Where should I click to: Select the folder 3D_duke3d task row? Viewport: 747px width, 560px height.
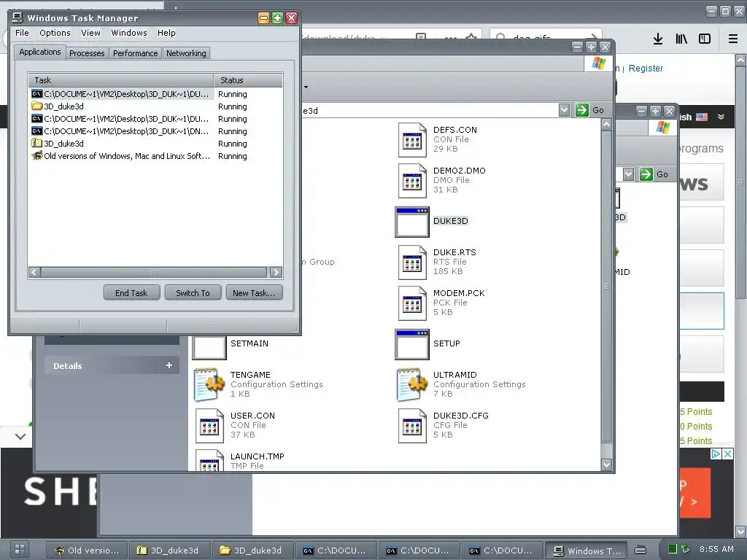[155, 106]
